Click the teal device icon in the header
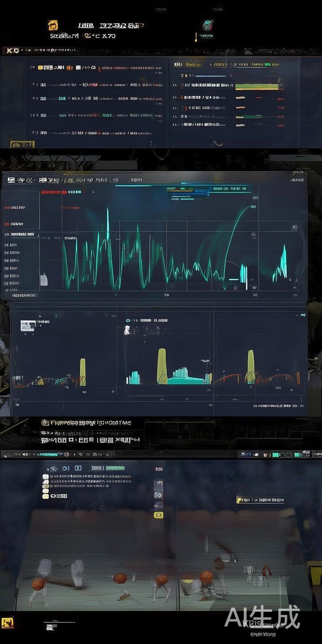This screenshot has height=644, width=322. click(207, 25)
